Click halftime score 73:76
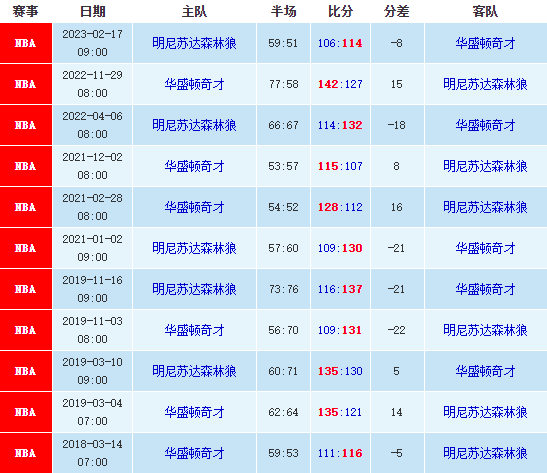 [283, 289]
